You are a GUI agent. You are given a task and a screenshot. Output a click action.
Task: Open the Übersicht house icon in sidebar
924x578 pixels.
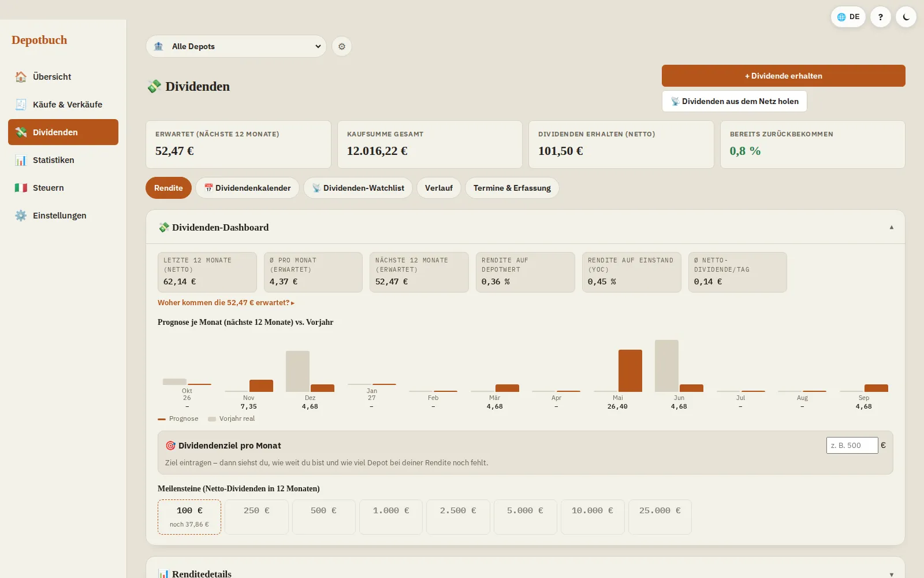[21, 77]
